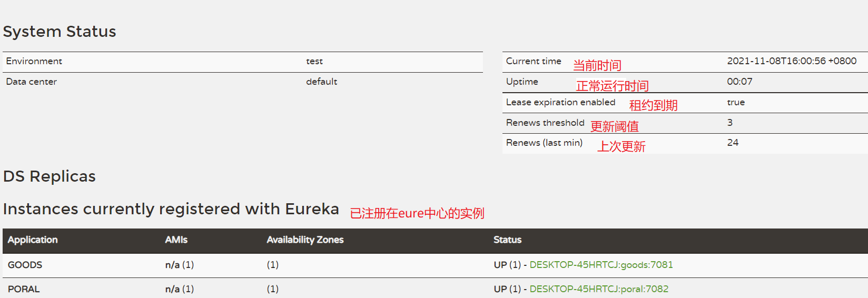Click the Instances currently registered with Eureka heading
Viewport: 868px width, 298px height.
(x=171, y=209)
